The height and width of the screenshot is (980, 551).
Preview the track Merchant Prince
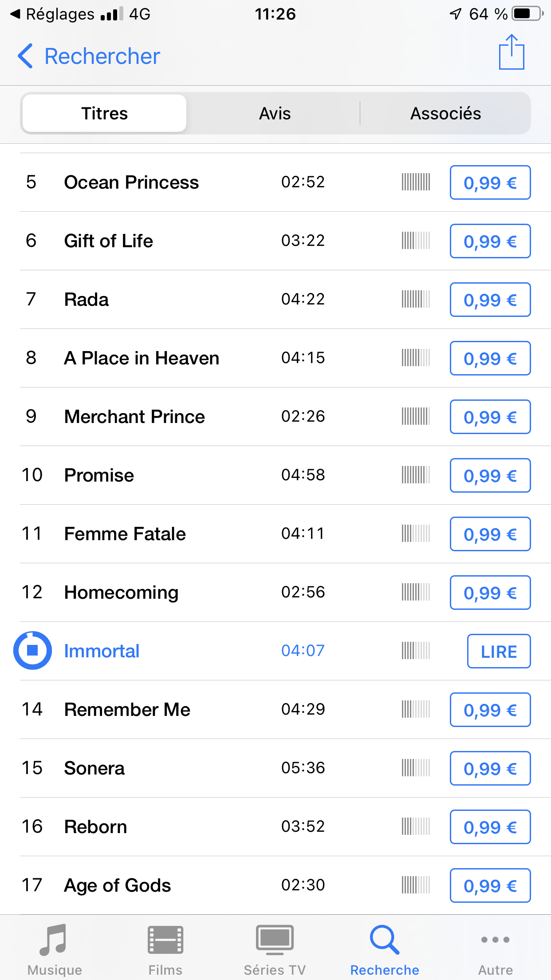point(134,417)
